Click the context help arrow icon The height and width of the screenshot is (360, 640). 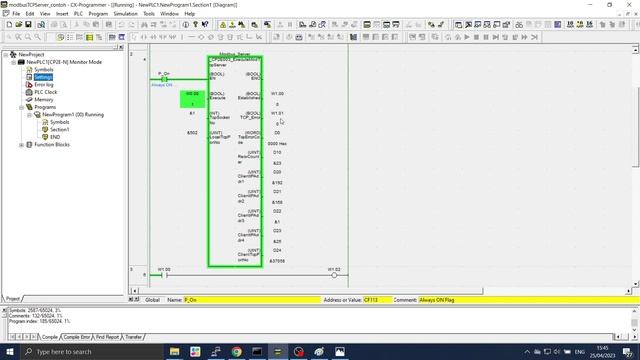[x=205, y=24]
